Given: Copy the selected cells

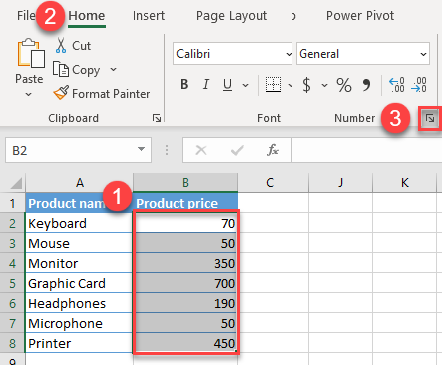Looking at the screenshot, I should [77, 70].
